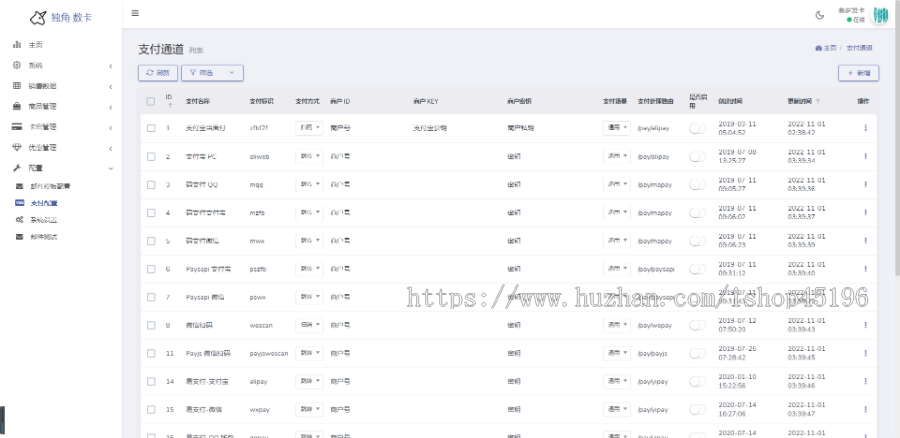Open payment method dropdown in aliweb row
This screenshot has width=900, height=438.
[309, 156]
